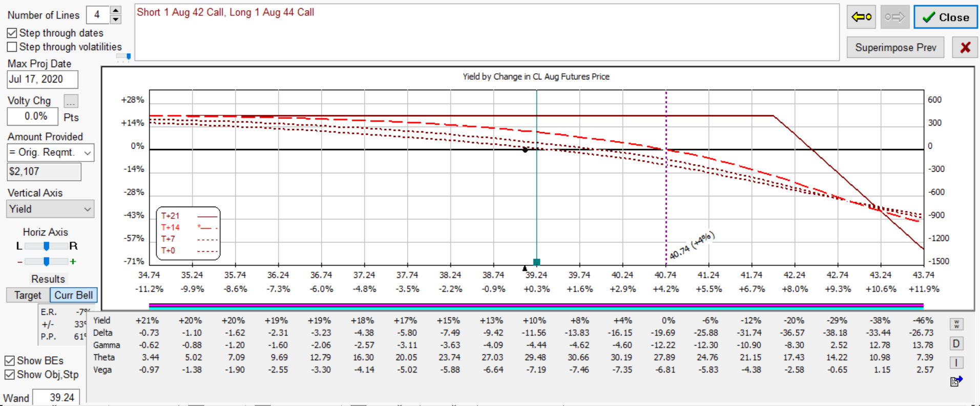Image resolution: width=980 pixels, height=406 pixels.
Task: Click the Vega row label
Action: (102, 370)
